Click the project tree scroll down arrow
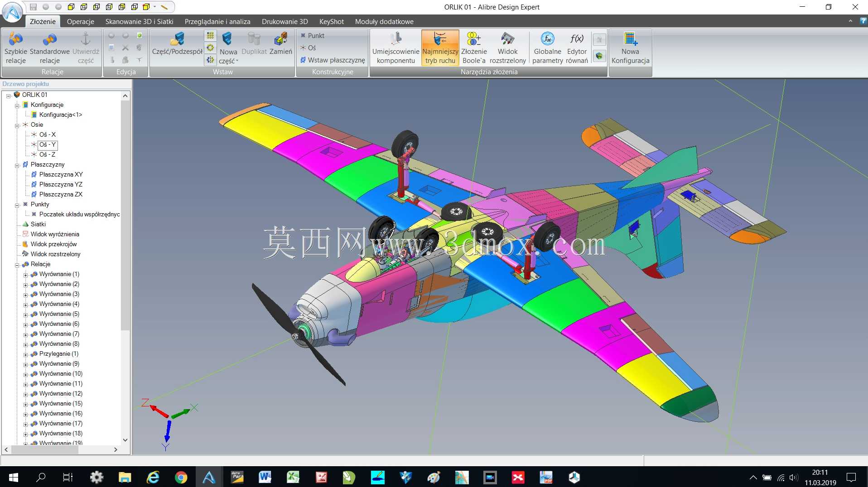 point(125,440)
